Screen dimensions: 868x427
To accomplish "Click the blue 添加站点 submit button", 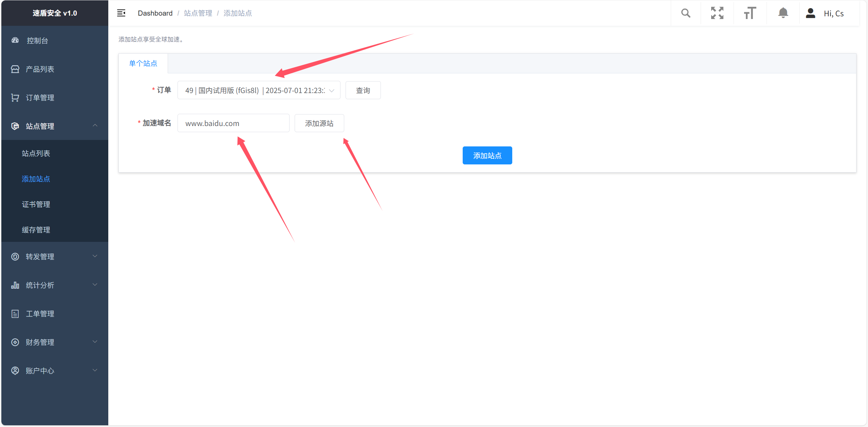I will click(487, 156).
